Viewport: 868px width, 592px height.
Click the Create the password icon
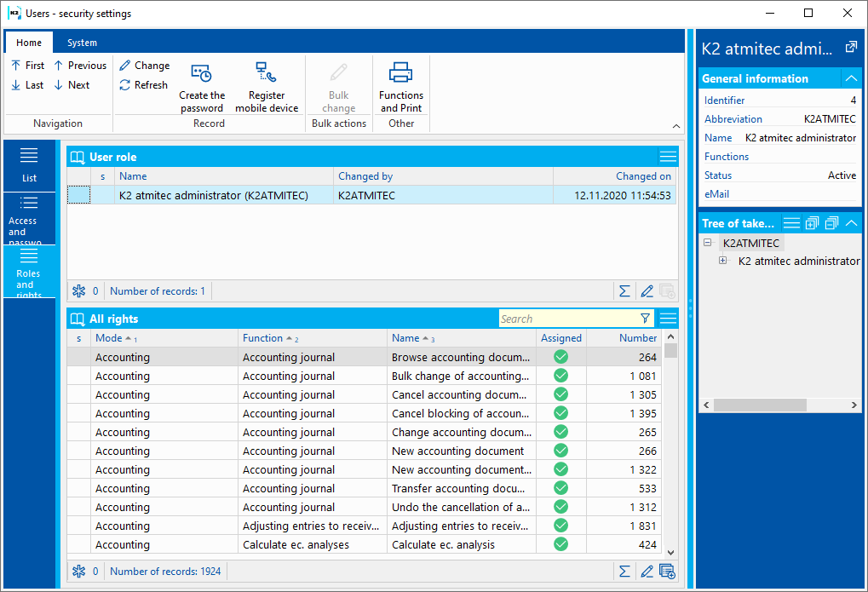(x=201, y=75)
